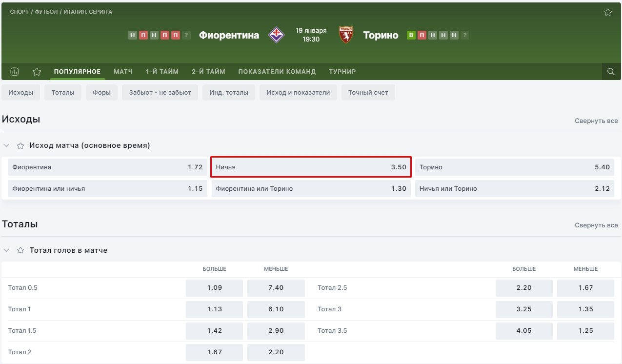Select the Форы filter chip
The width and height of the screenshot is (622, 364).
101,93
